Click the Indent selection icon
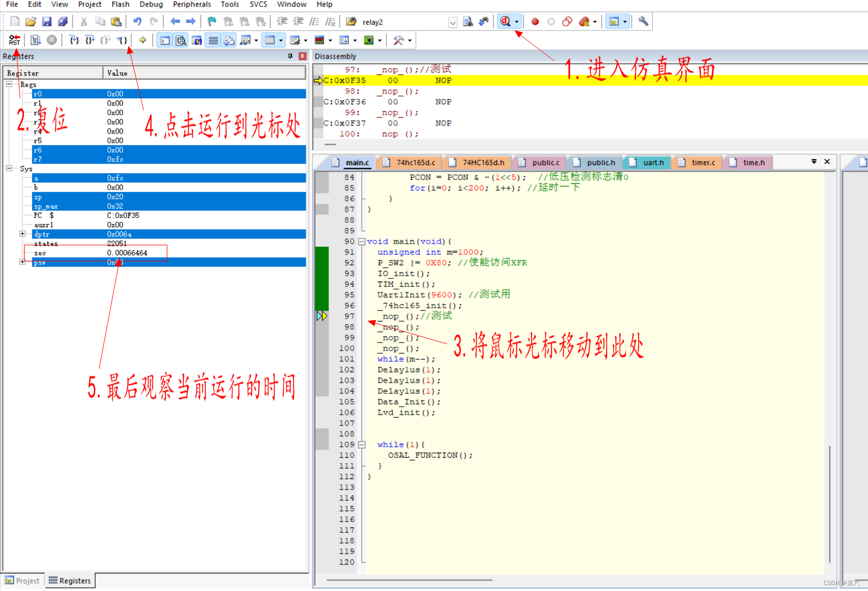 point(282,21)
